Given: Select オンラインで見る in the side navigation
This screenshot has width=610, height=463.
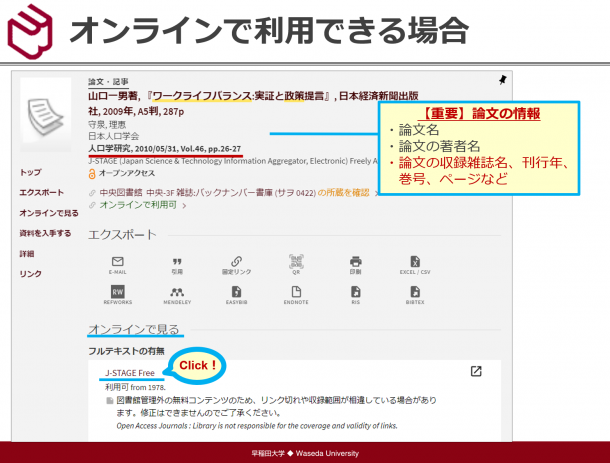Looking at the screenshot, I should click(x=49, y=213).
